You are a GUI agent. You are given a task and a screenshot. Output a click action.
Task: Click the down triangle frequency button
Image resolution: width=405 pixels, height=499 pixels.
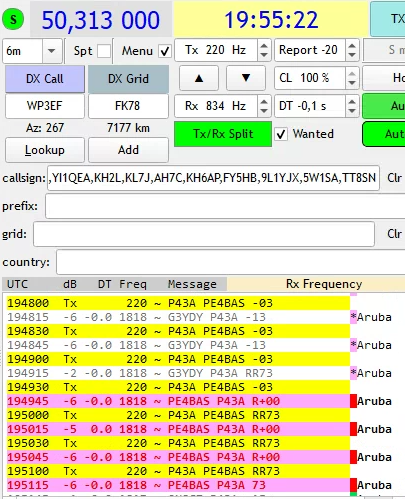pyautogui.click(x=246, y=78)
